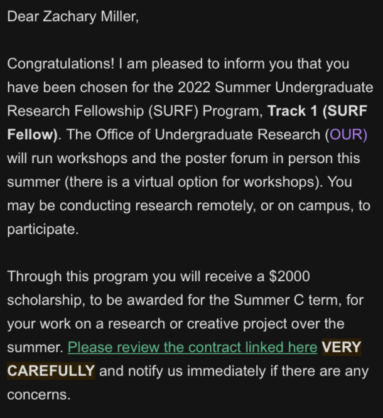Image resolution: width=383 pixels, height=418 pixels.
Task: Place cursor on the word "participate."
Action: [43, 229]
